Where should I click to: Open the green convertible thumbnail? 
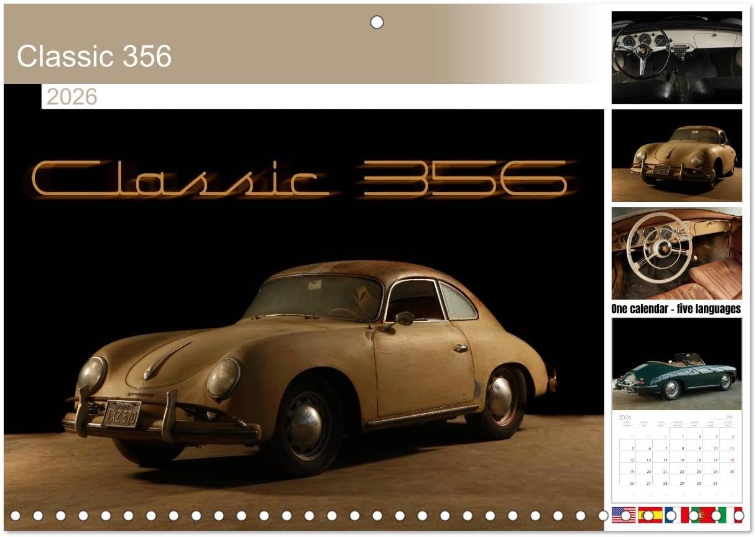coord(677,364)
